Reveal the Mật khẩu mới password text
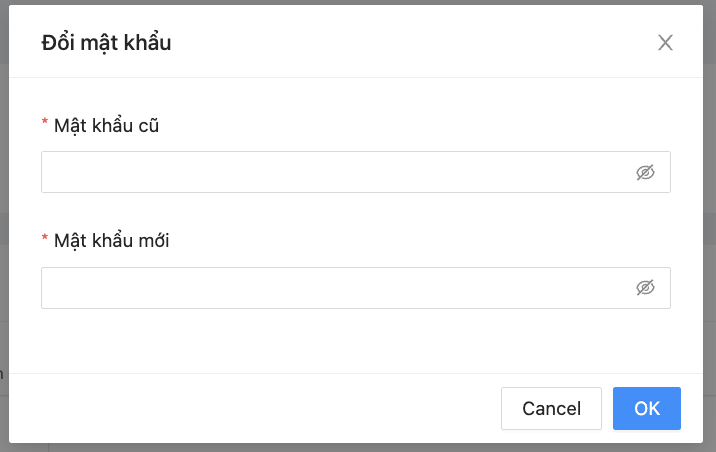This screenshot has height=452, width=716. (645, 288)
